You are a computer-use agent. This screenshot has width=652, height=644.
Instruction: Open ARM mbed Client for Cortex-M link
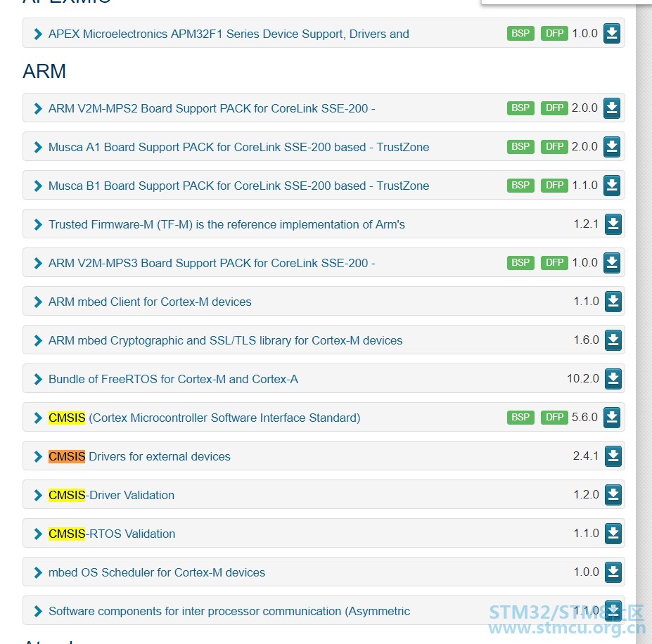click(150, 302)
